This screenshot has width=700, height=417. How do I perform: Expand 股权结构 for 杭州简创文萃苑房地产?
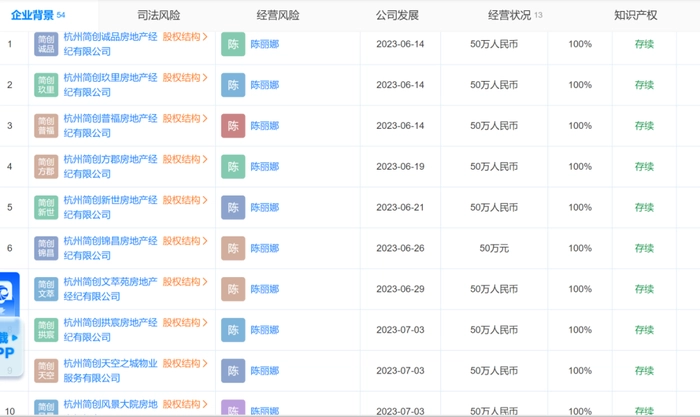[x=185, y=282]
